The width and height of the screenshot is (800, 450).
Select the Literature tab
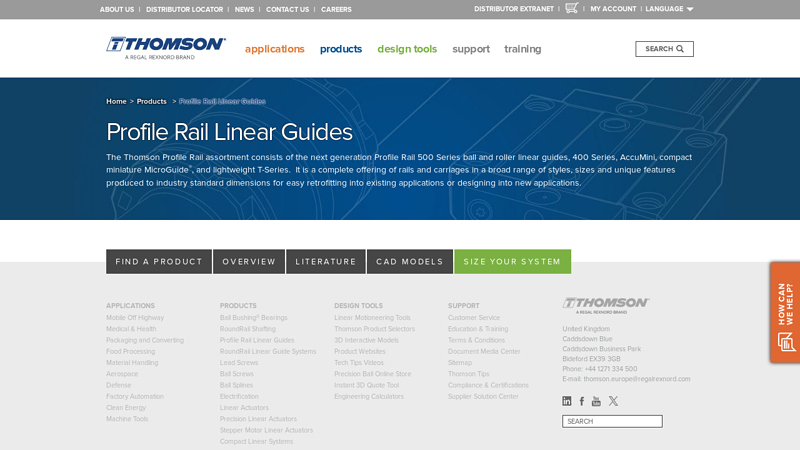(x=326, y=262)
